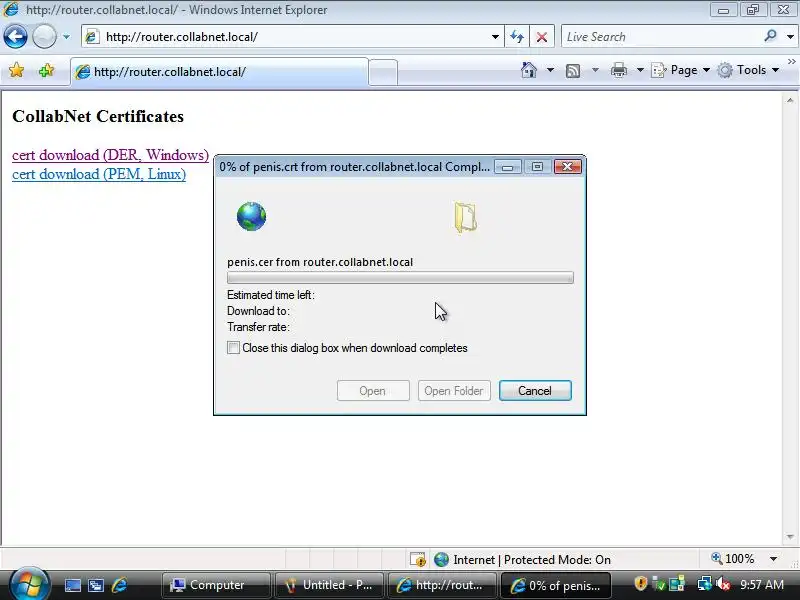Open the Favorites Center star icon

click(x=16, y=70)
